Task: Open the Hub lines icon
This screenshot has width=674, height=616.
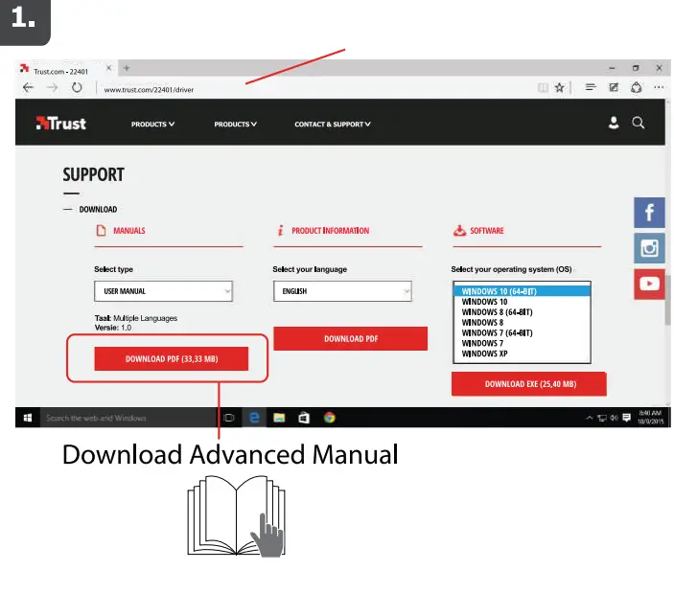Action: [x=591, y=87]
